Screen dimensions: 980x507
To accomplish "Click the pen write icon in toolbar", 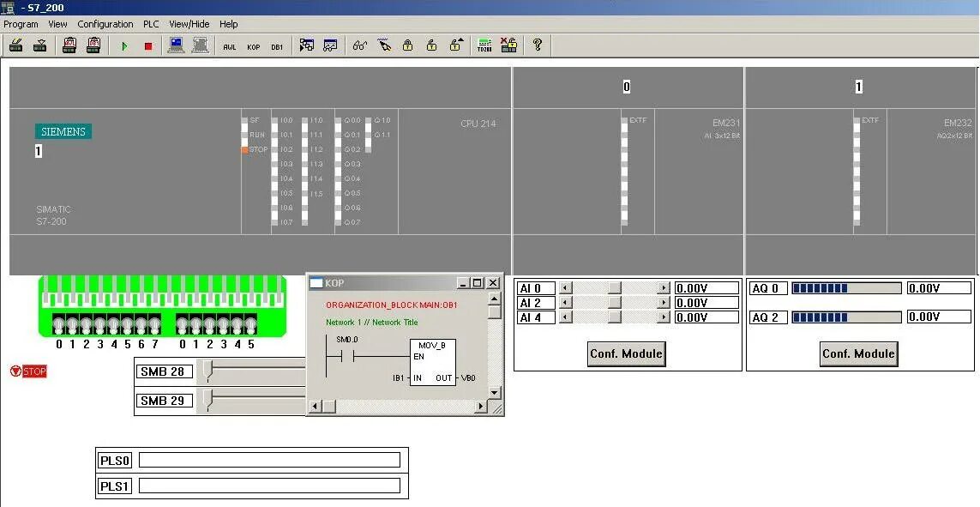I will [x=384, y=45].
